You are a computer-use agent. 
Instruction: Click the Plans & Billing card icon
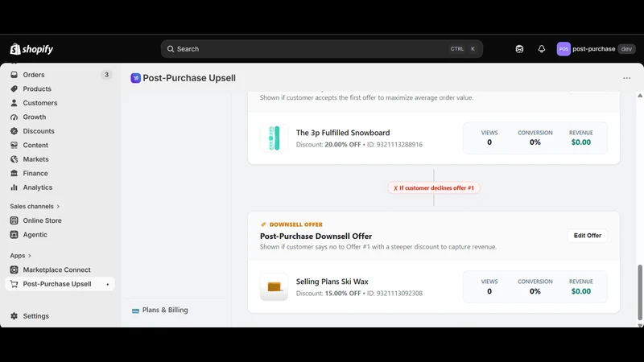pos(135,311)
